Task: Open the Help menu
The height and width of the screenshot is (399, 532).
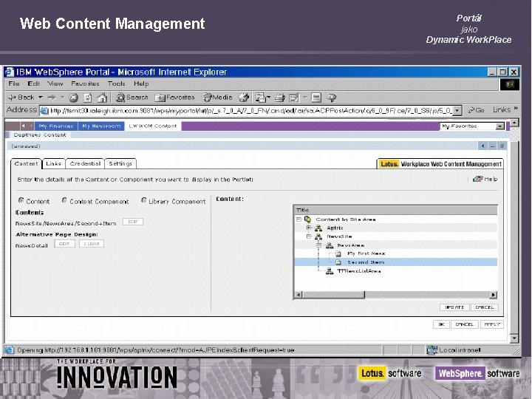Action: (x=141, y=83)
